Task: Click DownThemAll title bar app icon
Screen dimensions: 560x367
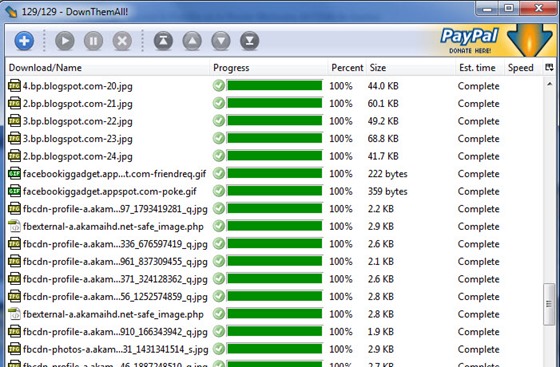Action: click(11, 12)
